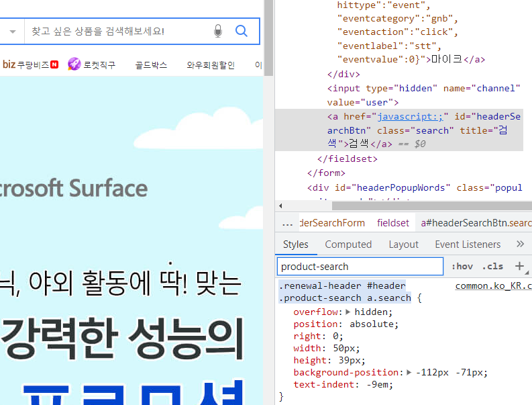Viewport: 532px width, 405px height.
Task: Open the common.ko_KR stylesheet source link
Action: point(493,285)
